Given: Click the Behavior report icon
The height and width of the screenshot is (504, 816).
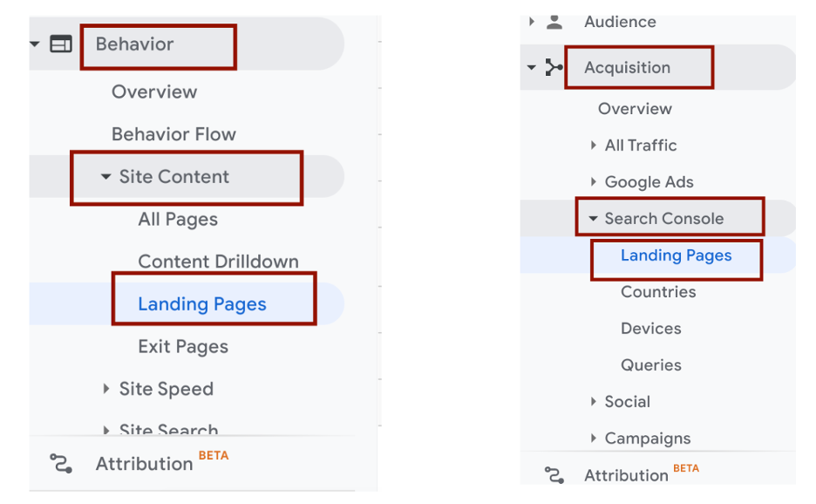Looking at the screenshot, I should 59,44.
